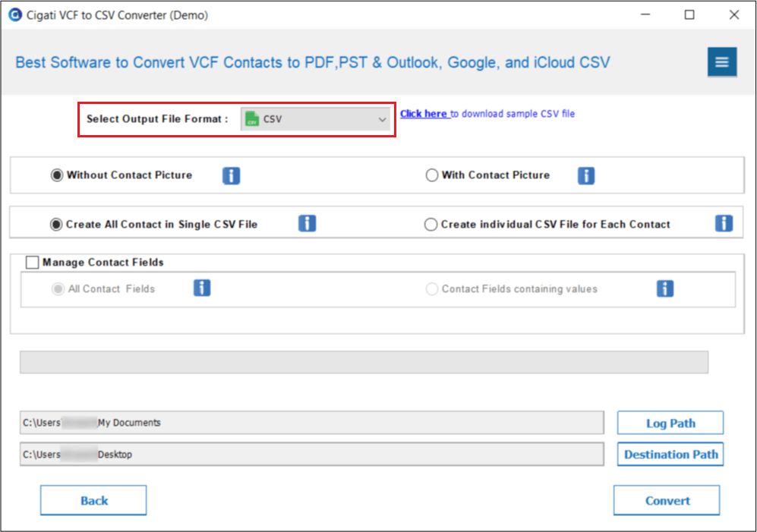Show info for individual CSV File for Each Contact

724,224
